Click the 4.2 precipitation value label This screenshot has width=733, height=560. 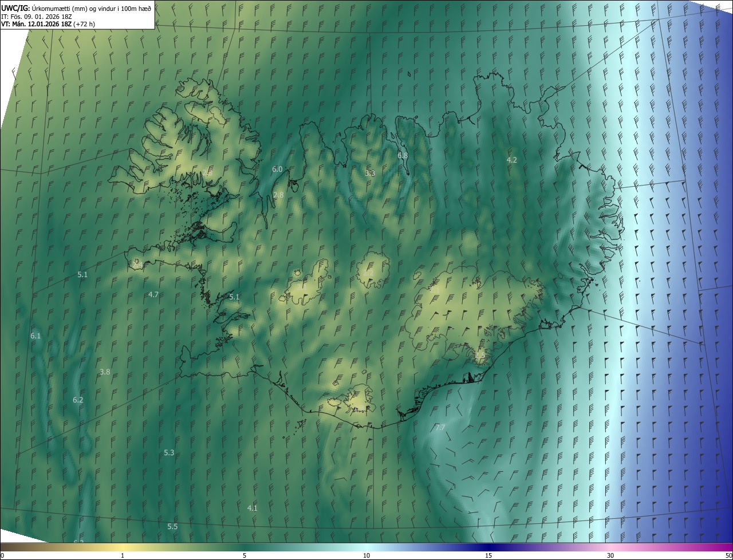[x=512, y=160]
